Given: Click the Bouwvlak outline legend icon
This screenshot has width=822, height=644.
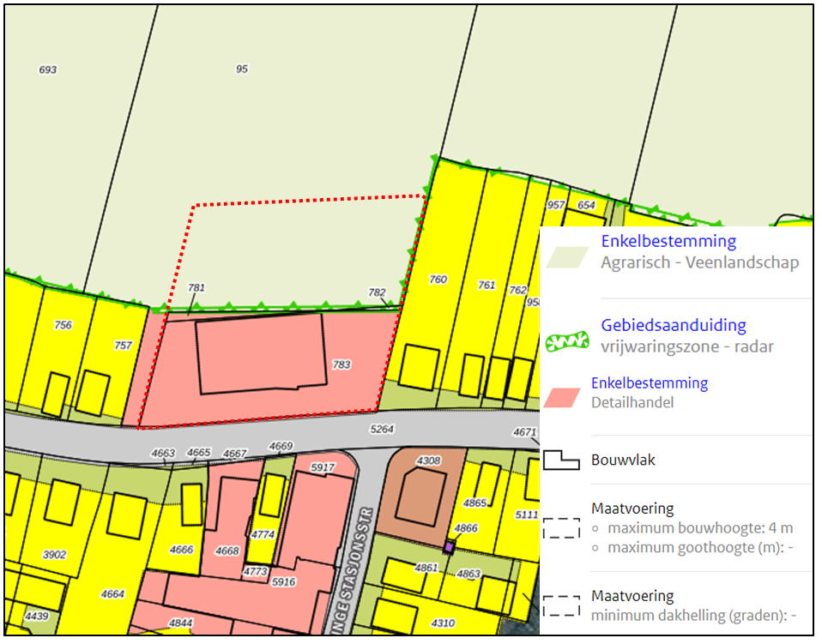Looking at the screenshot, I should 561,460.
